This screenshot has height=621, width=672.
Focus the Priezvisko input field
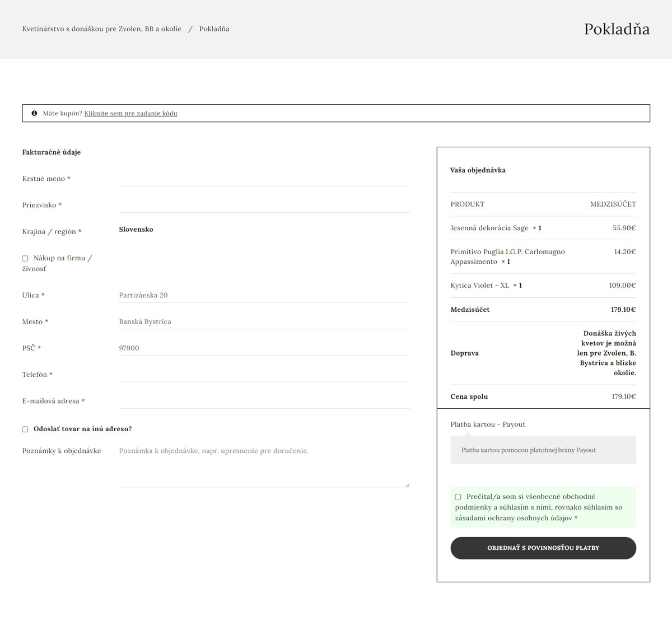pyautogui.click(x=264, y=204)
